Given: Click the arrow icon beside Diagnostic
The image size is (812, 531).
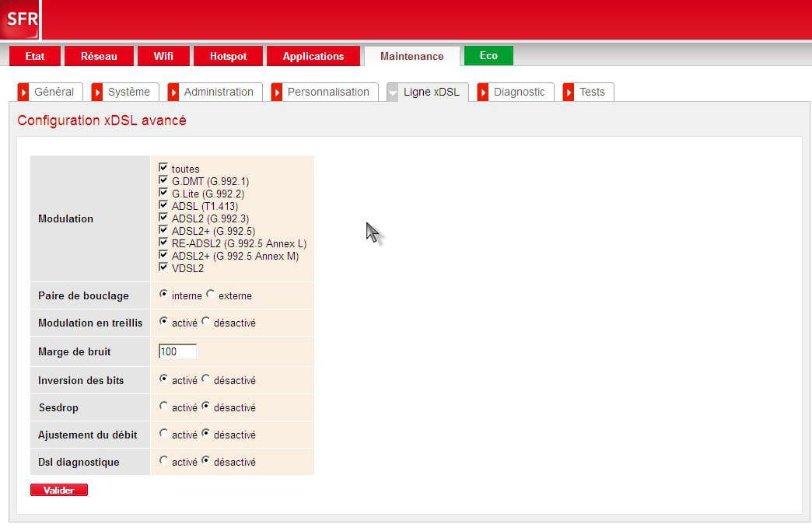Looking at the screenshot, I should coord(483,92).
